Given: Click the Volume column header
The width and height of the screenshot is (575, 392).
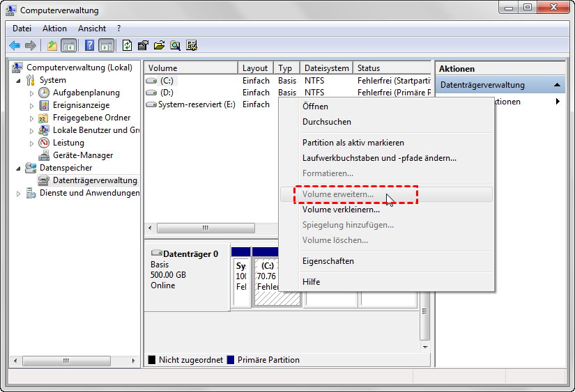Looking at the screenshot, I should tap(191, 68).
